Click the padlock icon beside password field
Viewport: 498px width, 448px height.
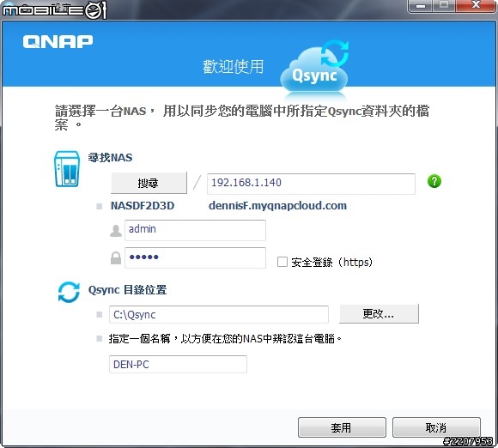coord(116,257)
